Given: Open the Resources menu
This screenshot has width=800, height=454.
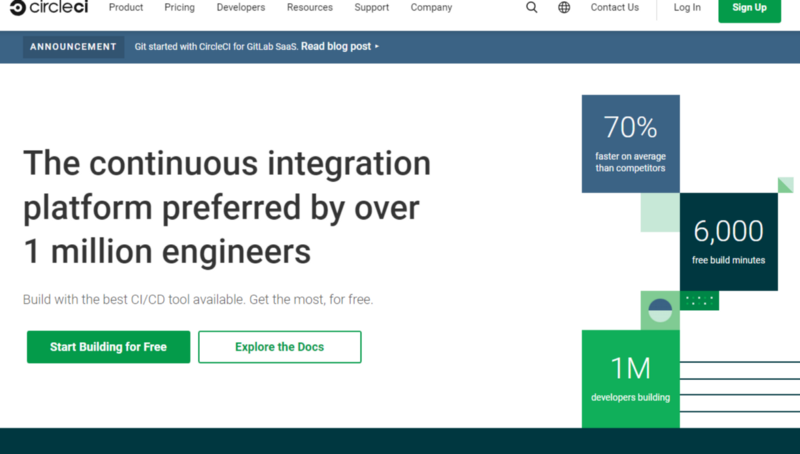Looking at the screenshot, I should pos(310,7).
